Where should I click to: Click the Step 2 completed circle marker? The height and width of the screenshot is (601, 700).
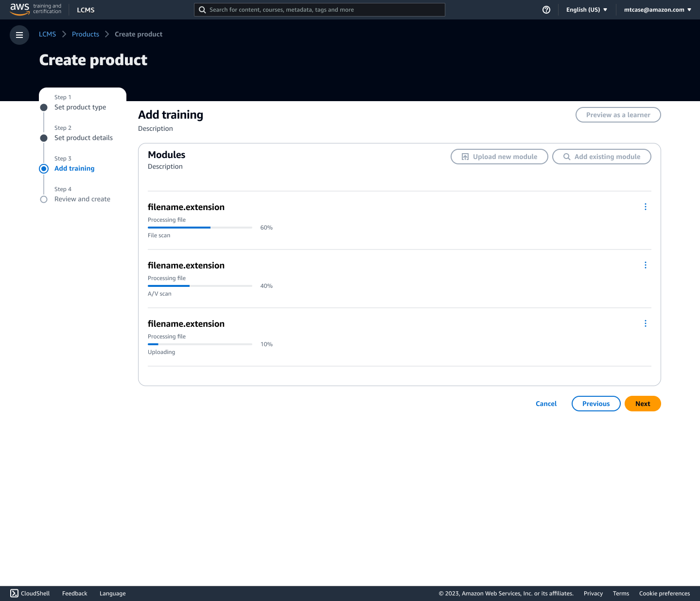point(44,138)
